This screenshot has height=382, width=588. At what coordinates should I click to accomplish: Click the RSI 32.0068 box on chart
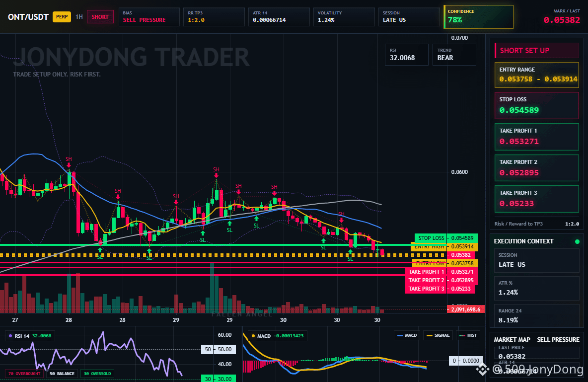coord(407,55)
